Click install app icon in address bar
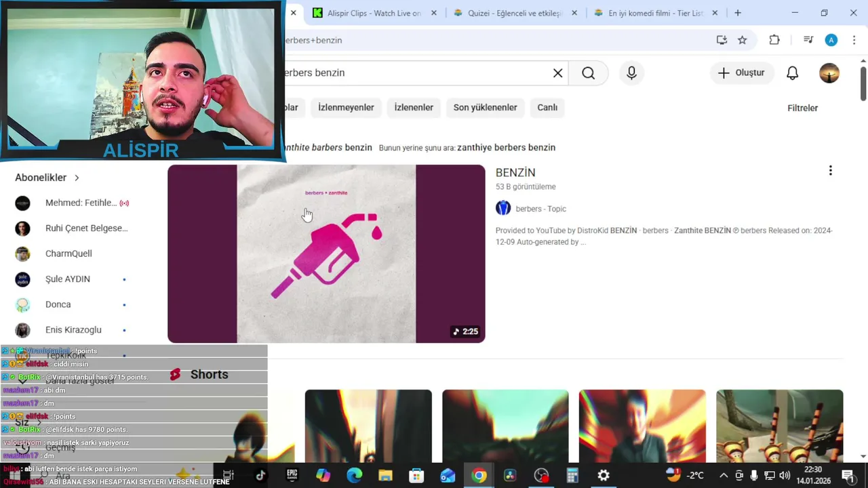Image resolution: width=868 pixels, height=488 pixels. 722,40
